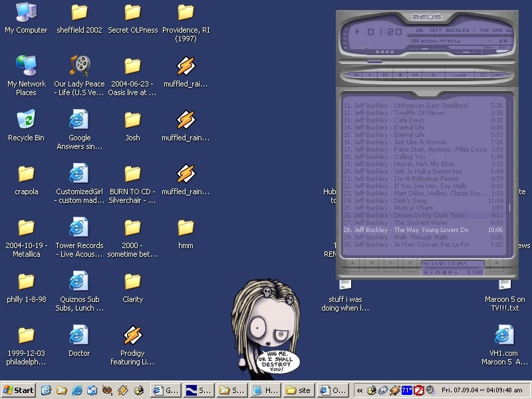Open VH1.com Maroon 5 shortcut
The width and height of the screenshot is (532, 399).
[504, 345]
